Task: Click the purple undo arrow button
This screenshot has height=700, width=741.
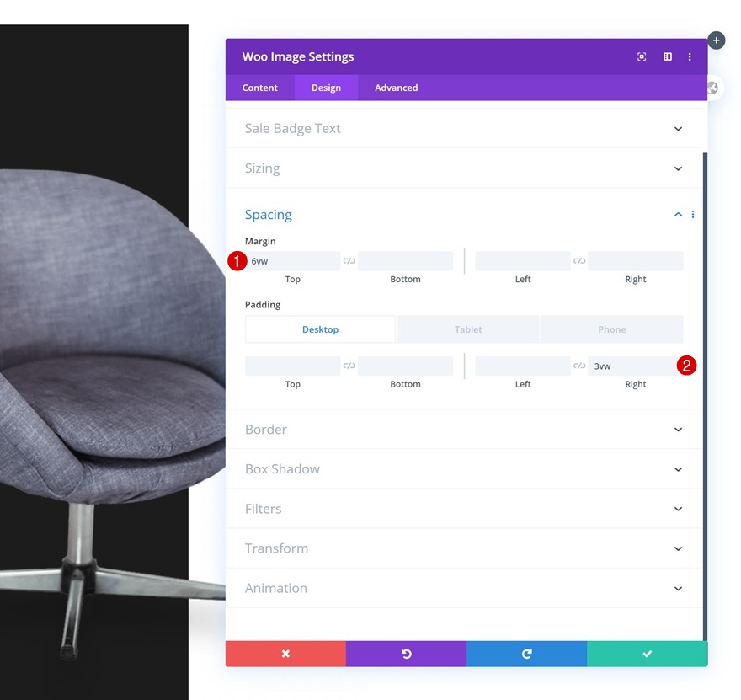Action: [406, 654]
